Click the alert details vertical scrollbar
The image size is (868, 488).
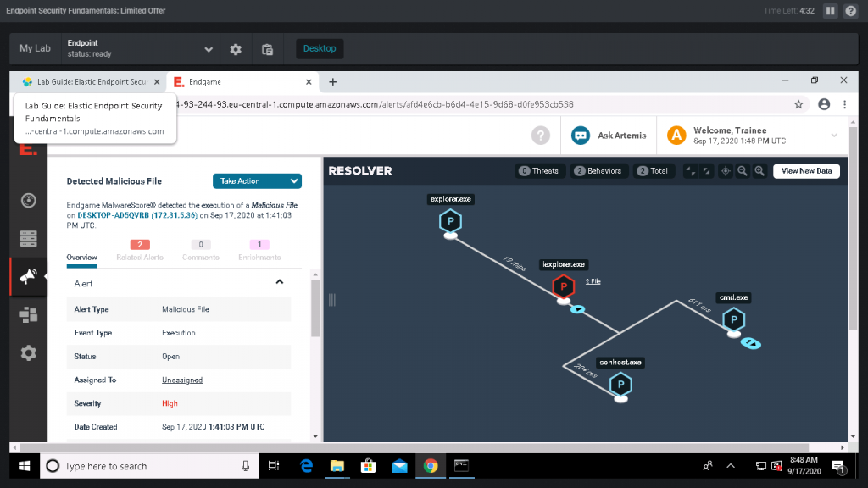point(315,308)
